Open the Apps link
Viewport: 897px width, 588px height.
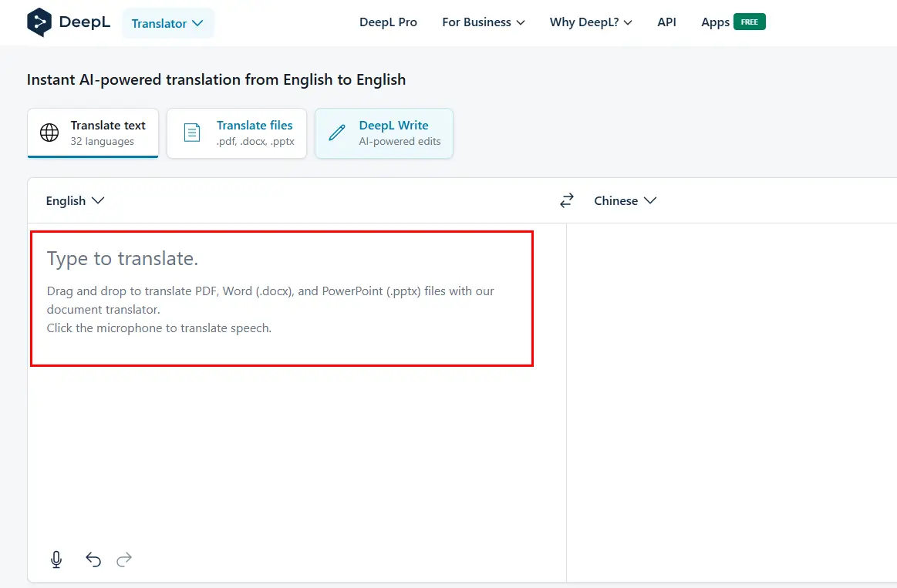click(x=715, y=22)
